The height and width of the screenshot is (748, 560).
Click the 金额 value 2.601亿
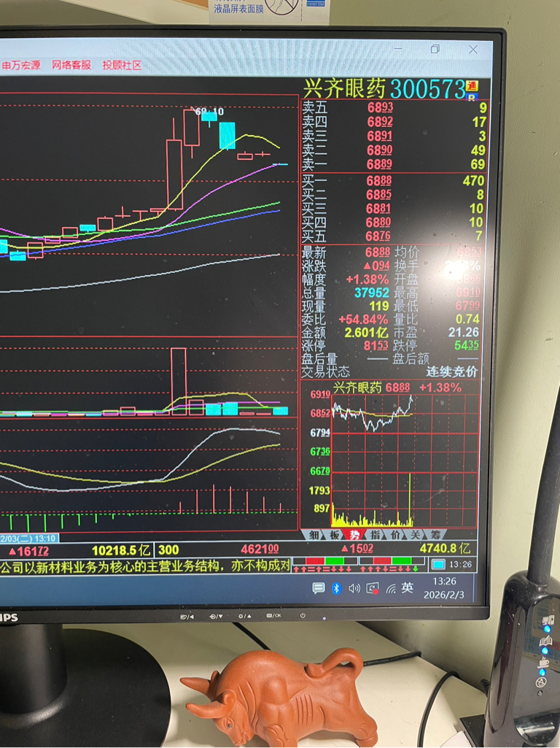pos(367,333)
